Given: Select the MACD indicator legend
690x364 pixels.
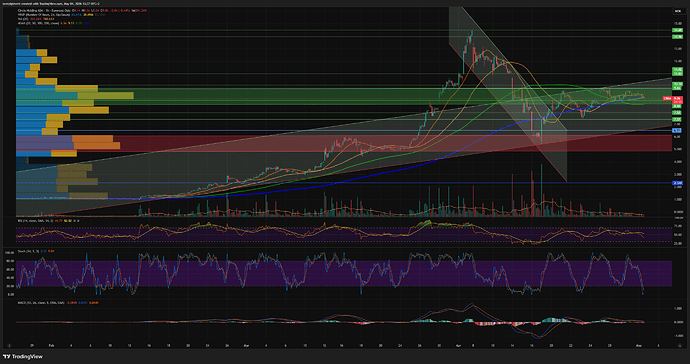Looking at the screenshot, I should point(58,303).
